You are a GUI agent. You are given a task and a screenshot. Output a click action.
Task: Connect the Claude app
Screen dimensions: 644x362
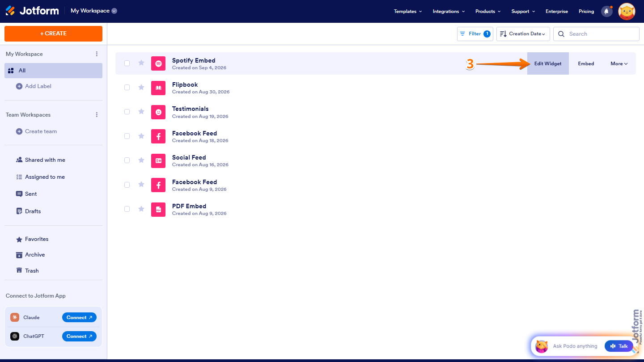pyautogui.click(x=79, y=317)
